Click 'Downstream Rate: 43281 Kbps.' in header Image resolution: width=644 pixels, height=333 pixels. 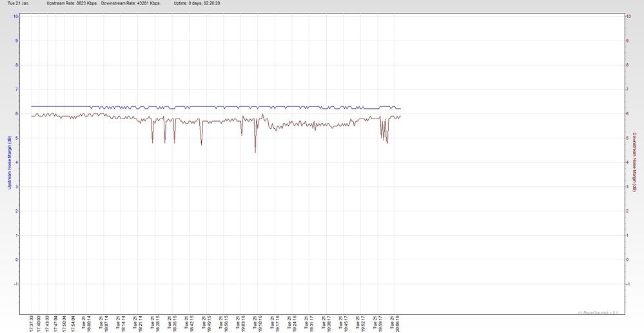pos(131,3)
